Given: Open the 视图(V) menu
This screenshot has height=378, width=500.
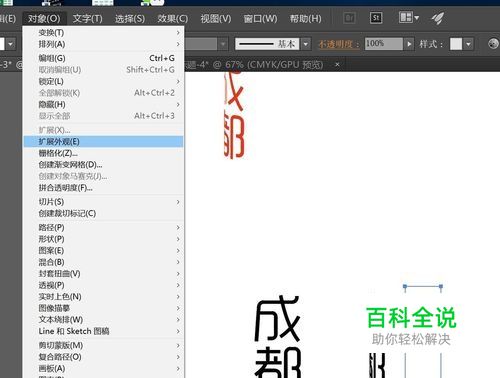Looking at the screenshot, I should click(x=216, y=18).
